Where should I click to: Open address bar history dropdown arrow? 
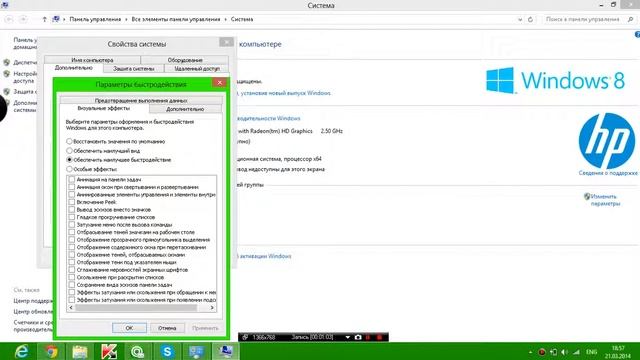point(520,19)
